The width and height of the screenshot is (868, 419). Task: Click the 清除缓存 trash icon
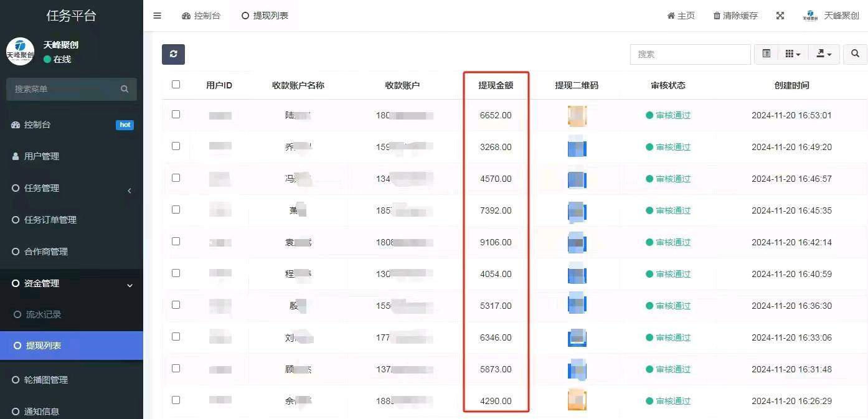717,16
